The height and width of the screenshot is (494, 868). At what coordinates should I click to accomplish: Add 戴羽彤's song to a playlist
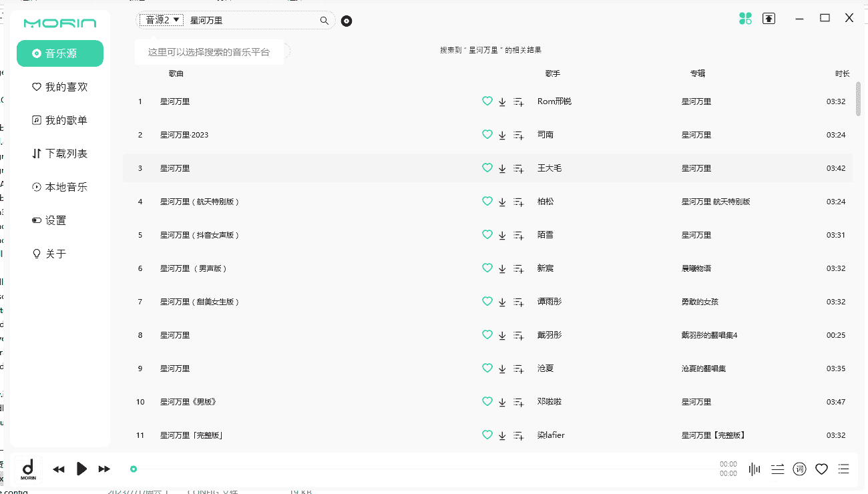518,335
